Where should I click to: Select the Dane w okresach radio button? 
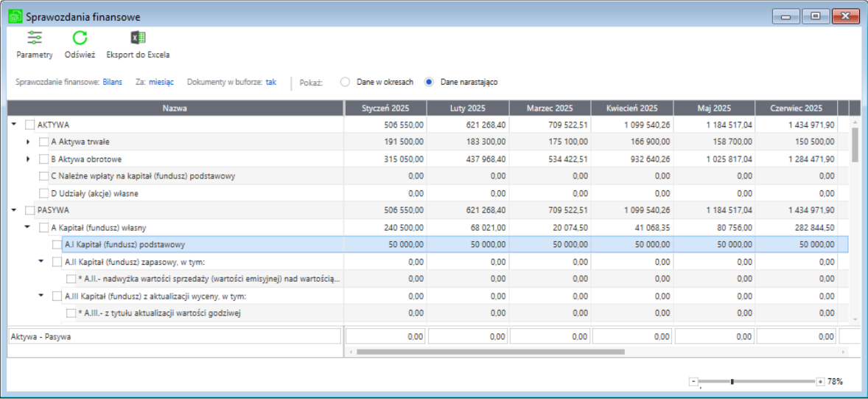(345, 82)
